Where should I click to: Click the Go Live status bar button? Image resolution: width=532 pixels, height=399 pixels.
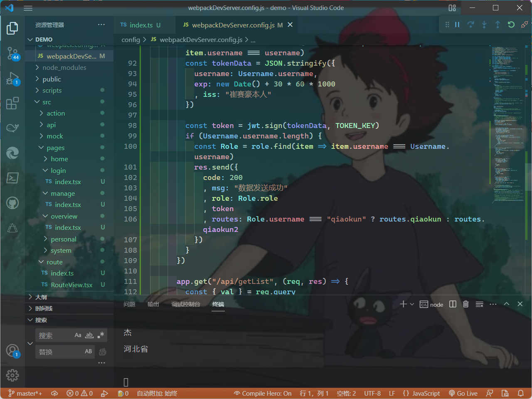(x=463, y=393)
